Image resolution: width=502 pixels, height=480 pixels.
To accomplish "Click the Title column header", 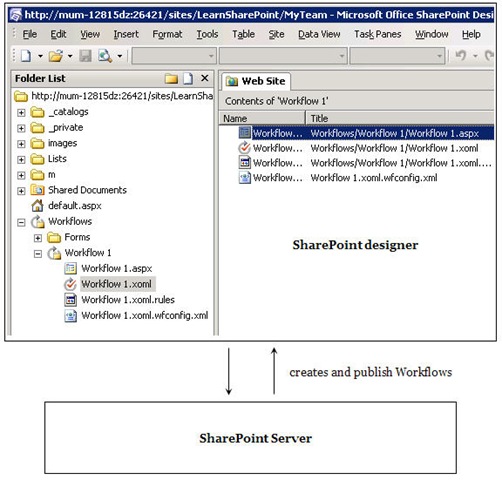I will [400, 118].
